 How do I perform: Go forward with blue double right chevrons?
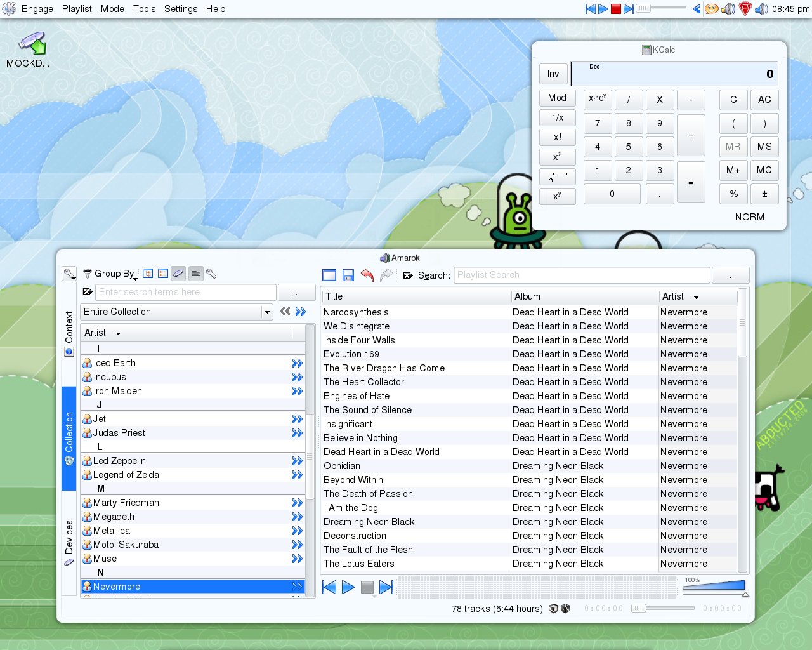coord(301,312)
